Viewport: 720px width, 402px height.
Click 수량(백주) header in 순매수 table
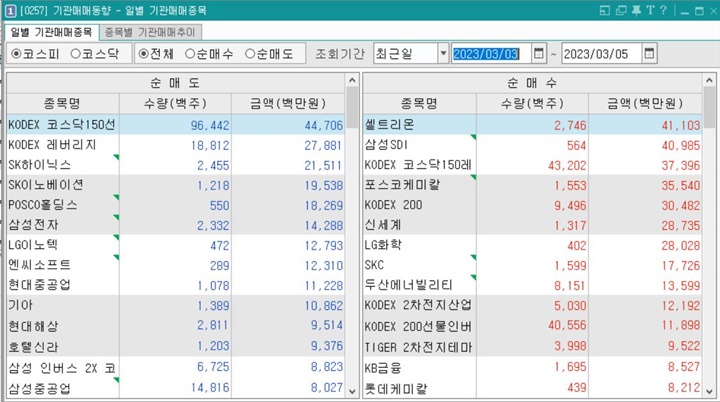click(x=532, y=103)
